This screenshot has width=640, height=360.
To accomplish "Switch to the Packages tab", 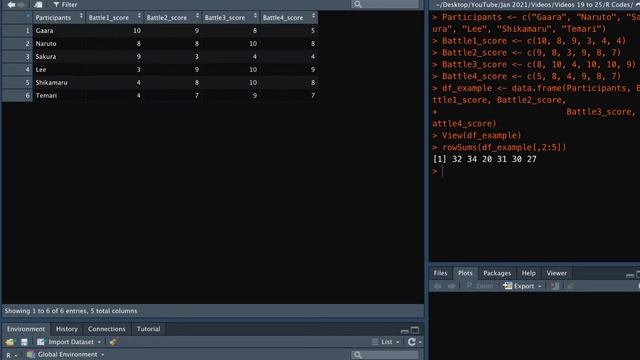I will [497, 273].
